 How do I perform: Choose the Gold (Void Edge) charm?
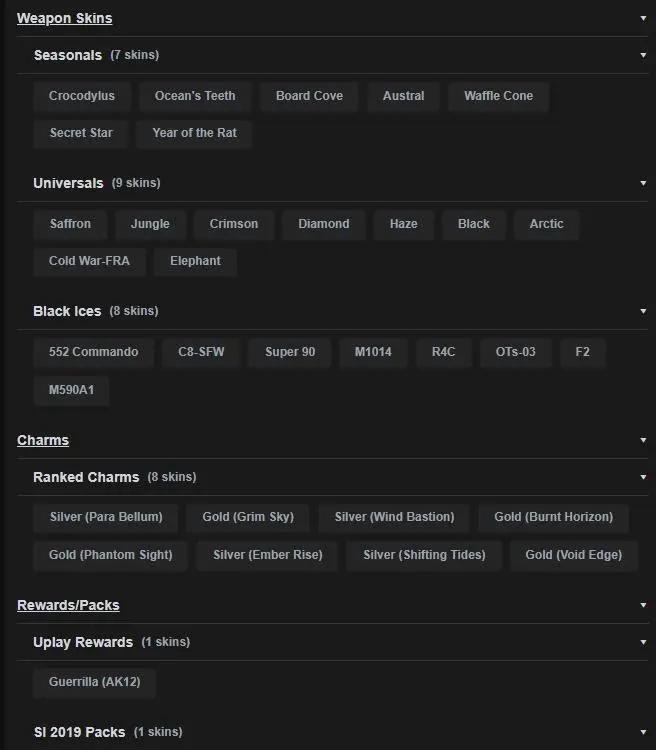(573, 555)
